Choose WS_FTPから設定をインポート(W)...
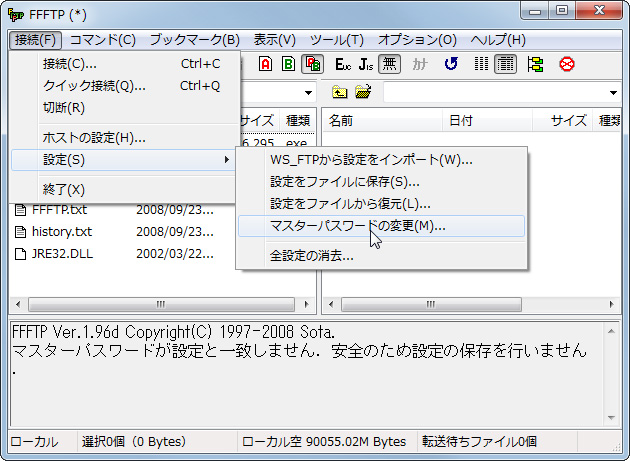Image resolution: width=630 pixels, height=461 pixels. click(381, 160)
